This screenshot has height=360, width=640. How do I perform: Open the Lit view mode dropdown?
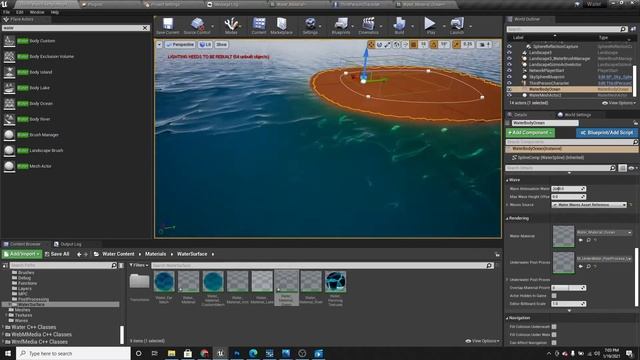pos(205,44)
